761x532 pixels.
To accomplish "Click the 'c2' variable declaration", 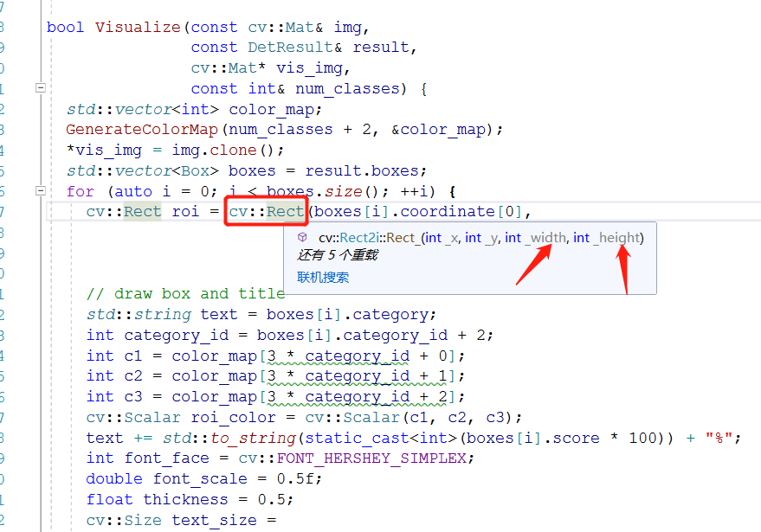I will pyautogui.click(x=133, y=376).
